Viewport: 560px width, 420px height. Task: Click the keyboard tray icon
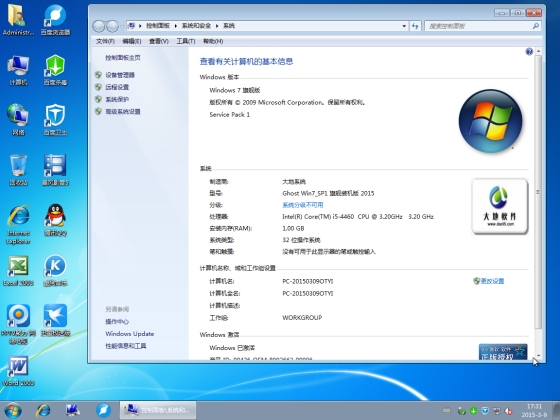446,411
